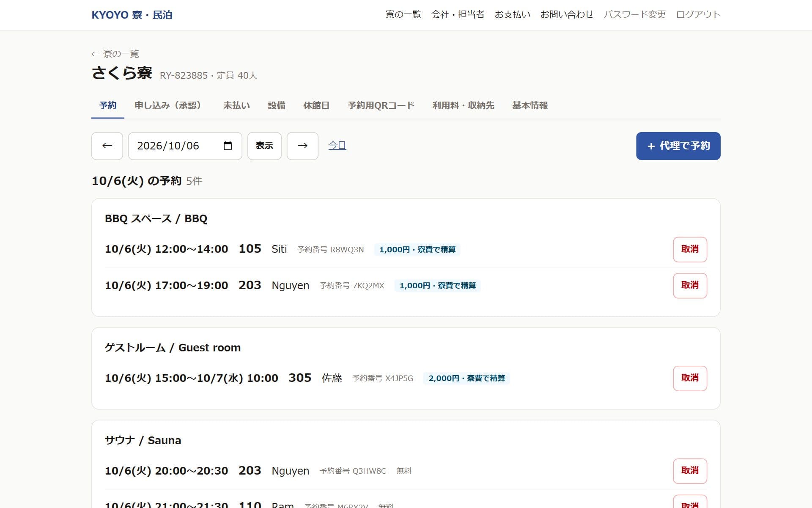Go back via ← 寮の一覧 link
The image size is (812, 508).
coord(115,54)
